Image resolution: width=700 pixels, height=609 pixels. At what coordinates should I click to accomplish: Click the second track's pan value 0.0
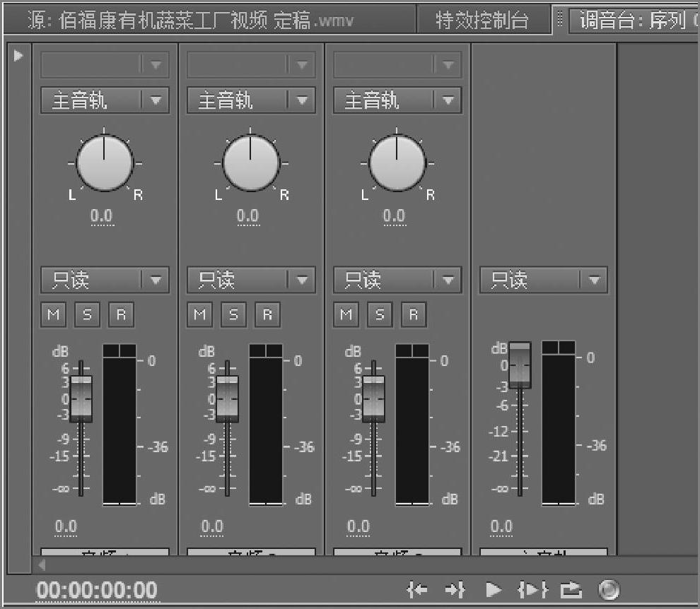pyautogui.click(x=248, y=216)
